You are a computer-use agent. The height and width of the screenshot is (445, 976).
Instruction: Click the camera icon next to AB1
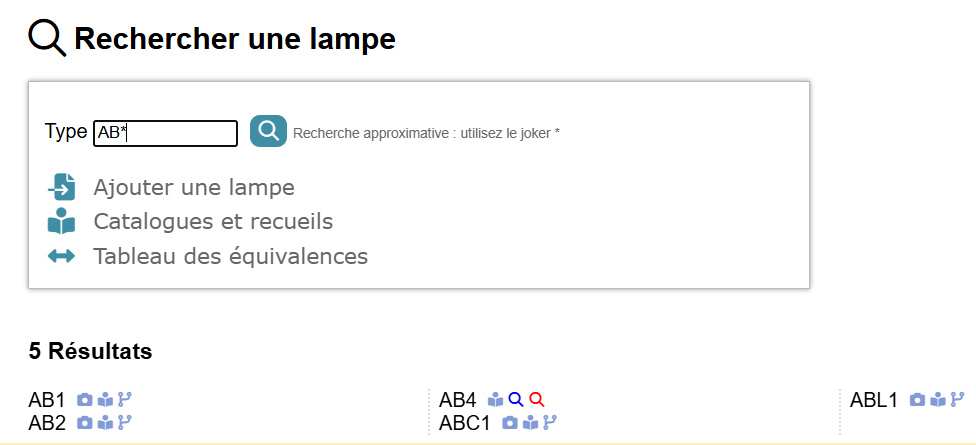point(85,400)
